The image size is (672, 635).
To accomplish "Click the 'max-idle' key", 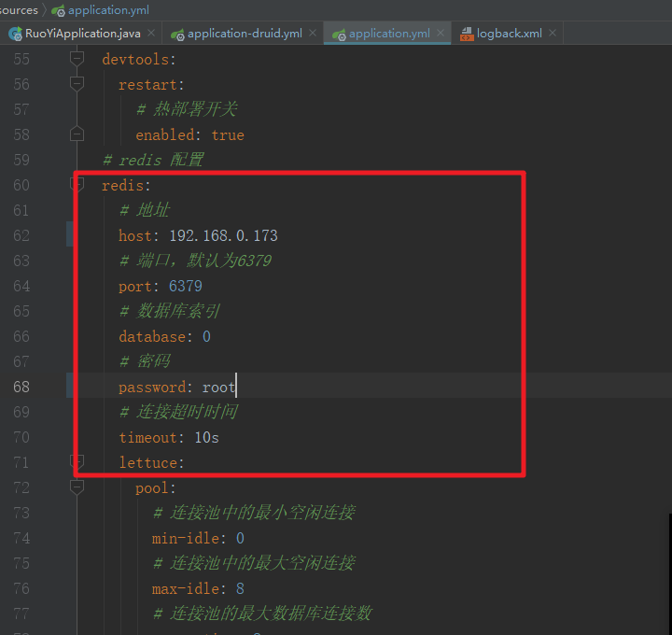I will 185,589.
